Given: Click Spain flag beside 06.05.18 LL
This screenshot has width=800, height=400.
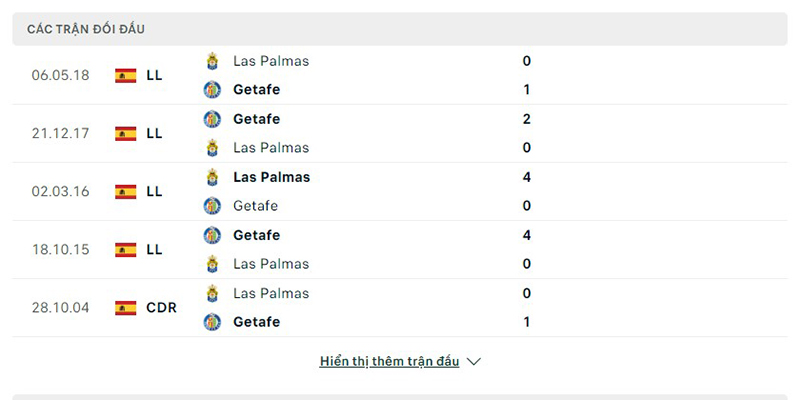Looking at the screenshot, I should pyautogui.click(x=126, y=75).
